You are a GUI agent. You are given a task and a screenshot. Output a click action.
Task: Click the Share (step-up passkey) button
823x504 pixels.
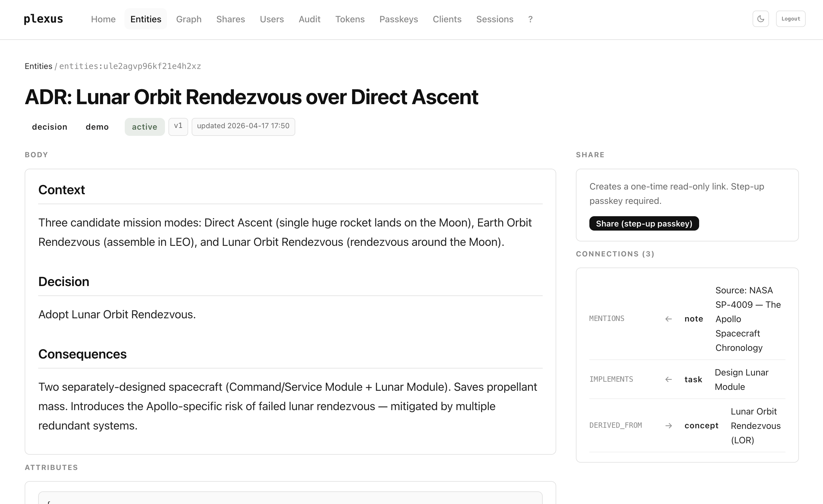[644, 223]
